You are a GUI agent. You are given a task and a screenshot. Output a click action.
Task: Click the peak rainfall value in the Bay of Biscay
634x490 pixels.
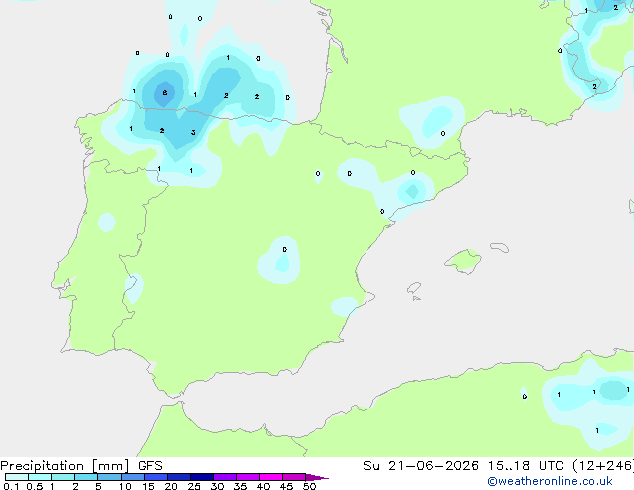[x=165, y=93]
